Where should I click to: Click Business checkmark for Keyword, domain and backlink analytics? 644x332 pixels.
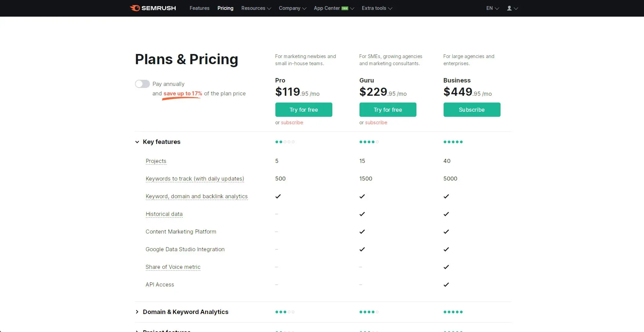point(446,196)
